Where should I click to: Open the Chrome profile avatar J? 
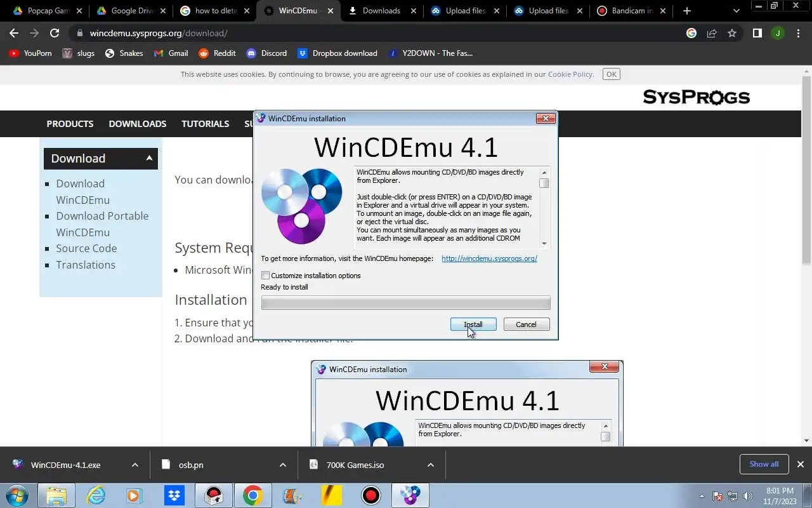[778, 33]
